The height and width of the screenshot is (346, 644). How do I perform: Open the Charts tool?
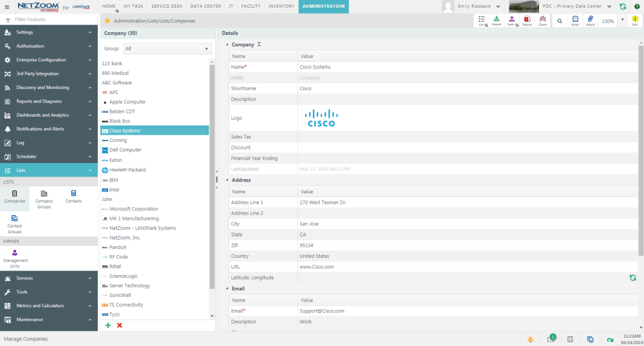(x=542, y=20)
